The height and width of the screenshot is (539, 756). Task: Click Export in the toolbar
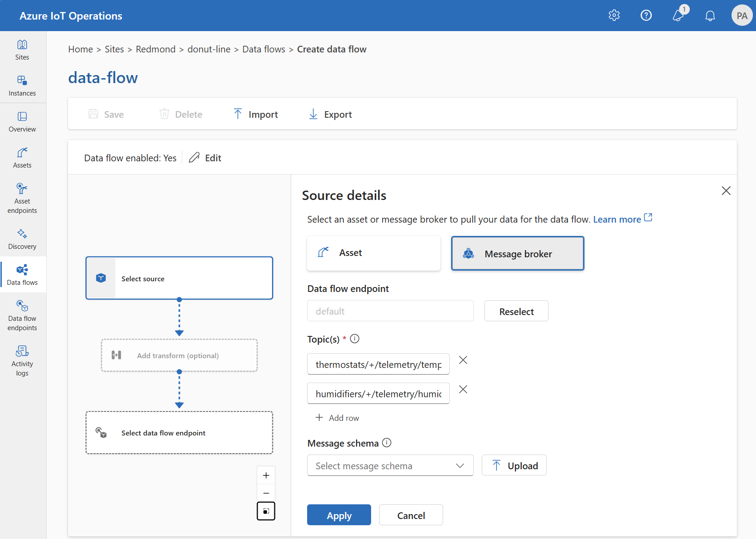tap(330, 114)
